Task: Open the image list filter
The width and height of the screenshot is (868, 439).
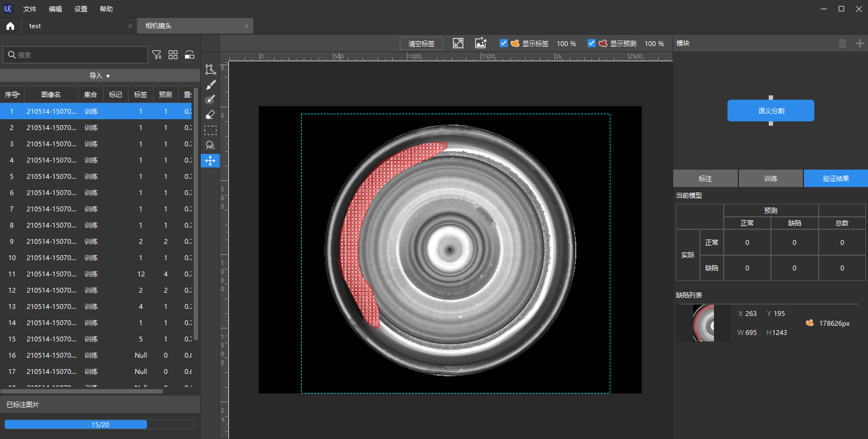Action: (157, 55)
